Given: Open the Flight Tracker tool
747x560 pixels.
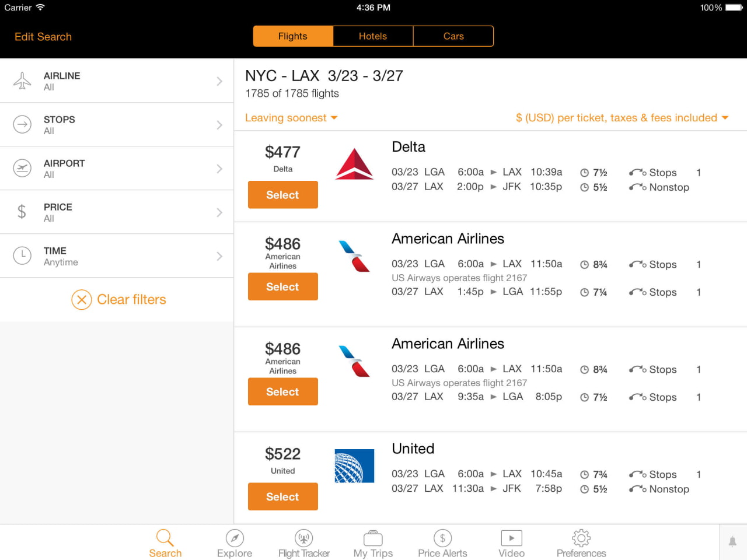Looking at the screenshot, I should click(303, 542).
